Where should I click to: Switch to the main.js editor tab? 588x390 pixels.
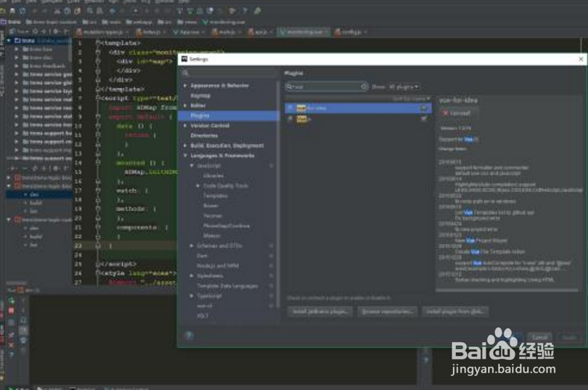point(226,32)
